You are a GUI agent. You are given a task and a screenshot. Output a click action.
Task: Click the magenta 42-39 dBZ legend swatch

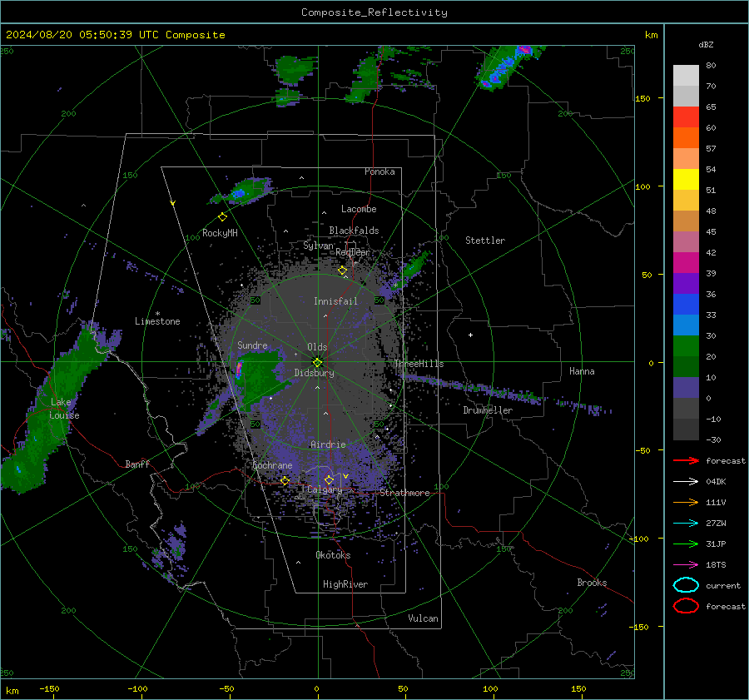(686, 262)
